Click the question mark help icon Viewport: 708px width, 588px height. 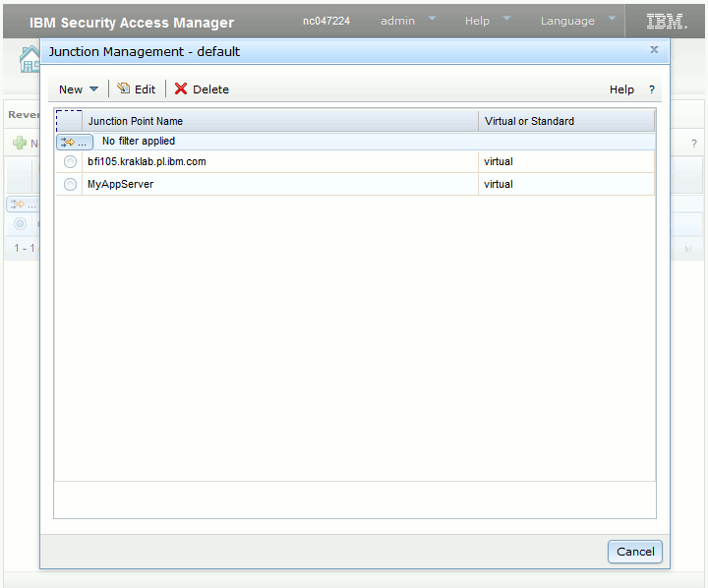coord(651,89)
